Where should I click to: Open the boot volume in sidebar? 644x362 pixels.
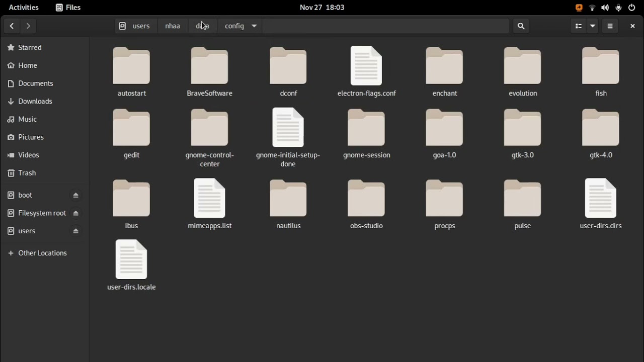tap(35, 195)
